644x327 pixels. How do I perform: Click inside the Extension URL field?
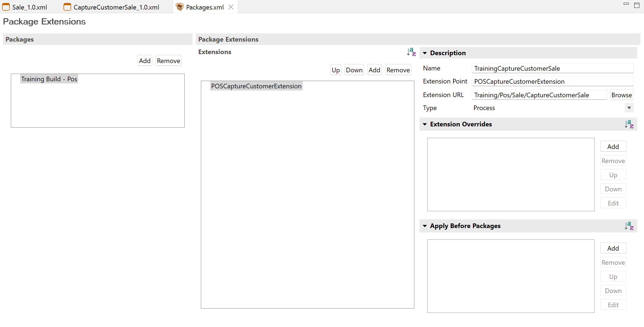coord(539,95)
